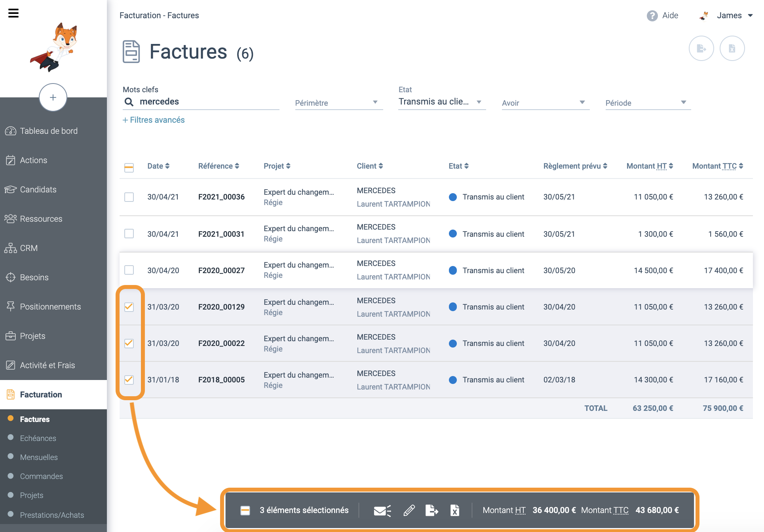Check invoice F2021_00031 checkbox
This screenshot has width=764, height=532.
[x=129, y=234]
